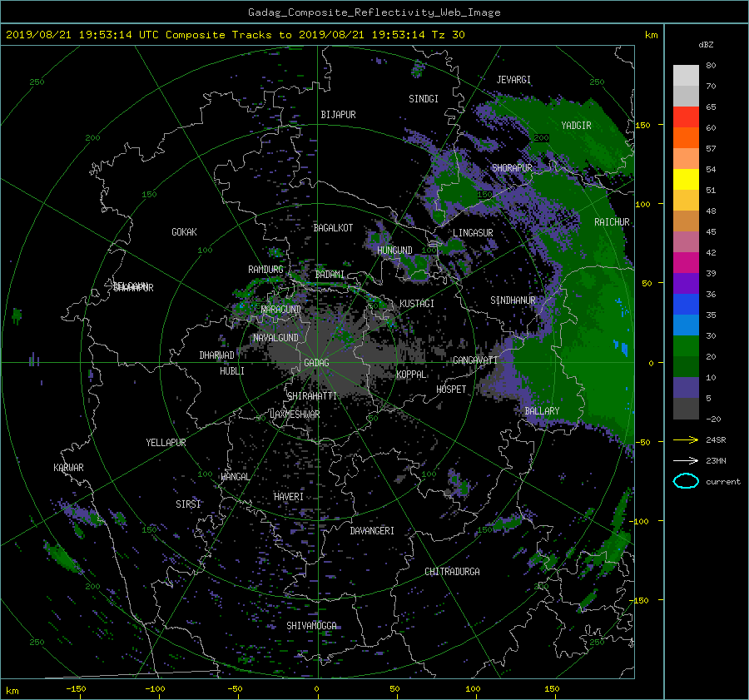Click the Gadag_Composite_Reflectivity_Web_Image title
The width and height of the screenshot is (749, 700).
click(374, 12)
